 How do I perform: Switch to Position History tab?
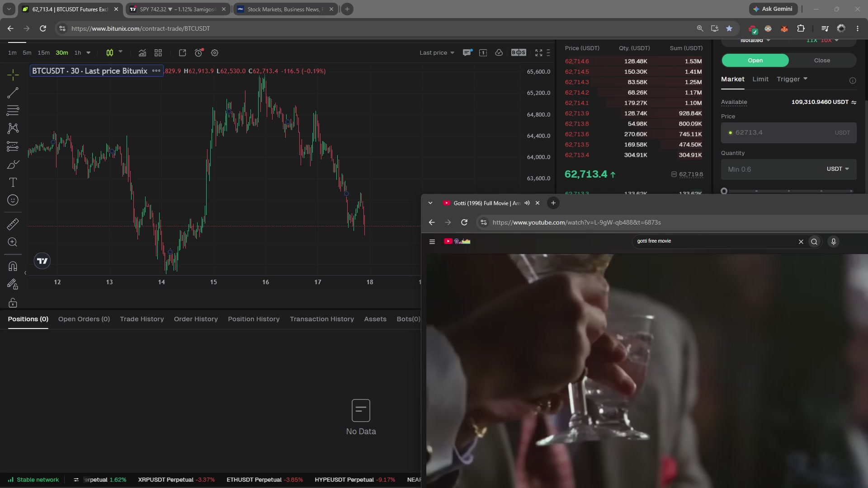(254, 319)
